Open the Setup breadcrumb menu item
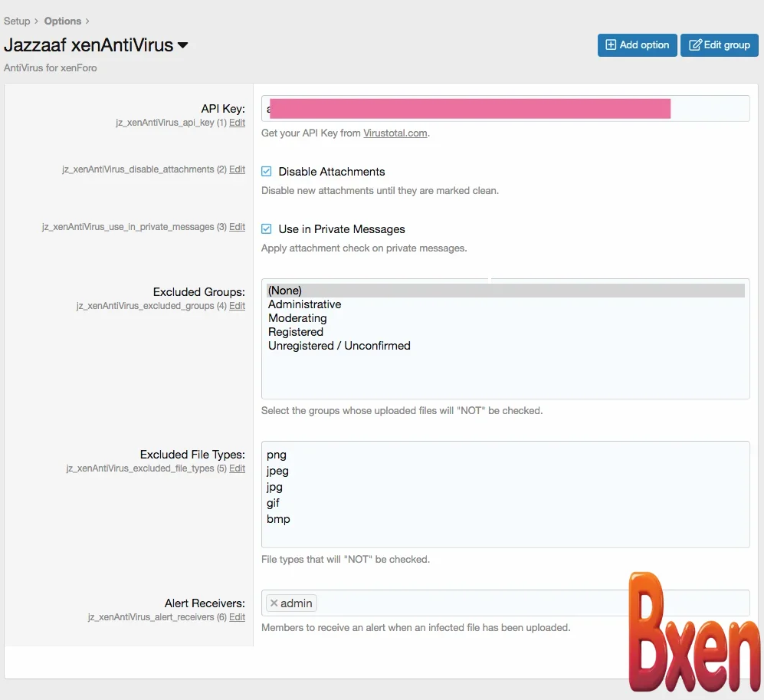Screen dimensions: 764x700 point(17,21)
